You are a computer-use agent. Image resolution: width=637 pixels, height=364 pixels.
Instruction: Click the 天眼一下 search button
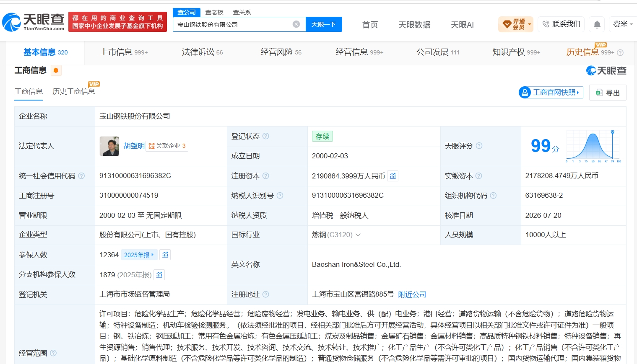tap(324, 24)
